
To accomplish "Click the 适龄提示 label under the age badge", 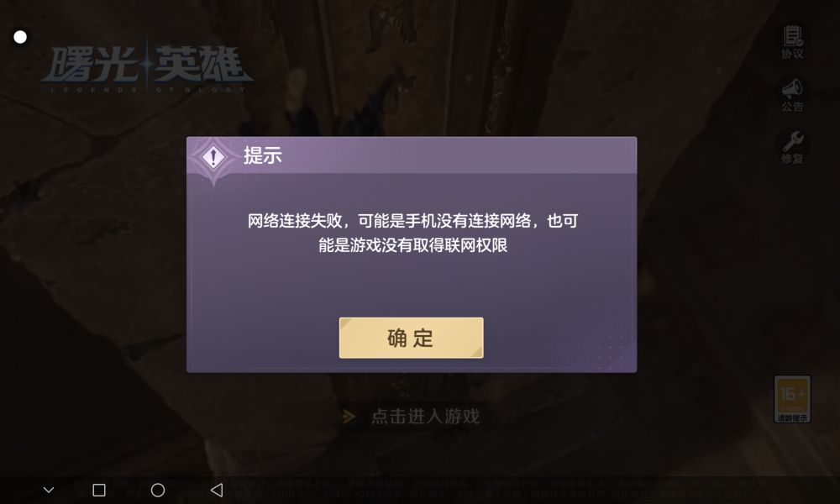I will 792,417.
